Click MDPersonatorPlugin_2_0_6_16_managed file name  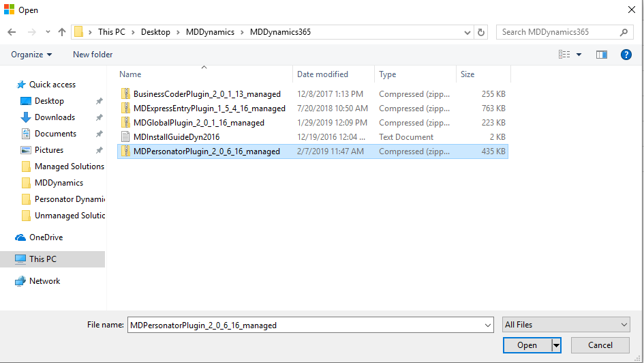coord(206,151)
